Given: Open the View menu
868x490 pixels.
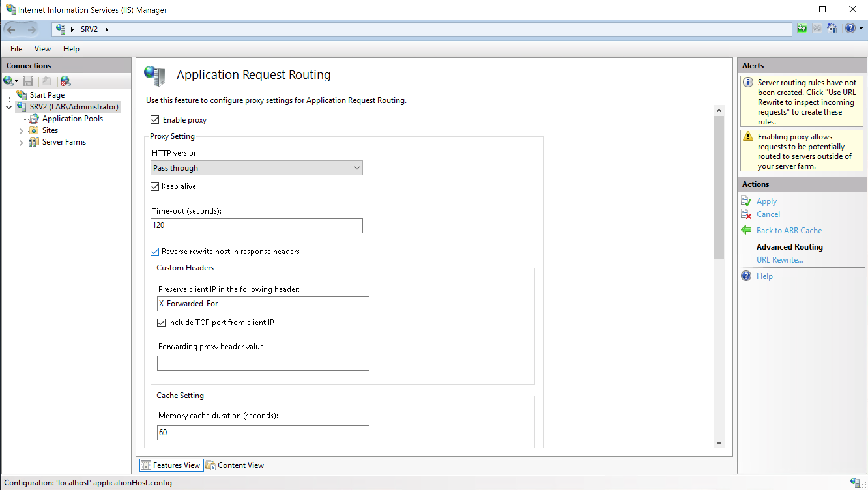Looking at the screenshot, I should [42, 49].
